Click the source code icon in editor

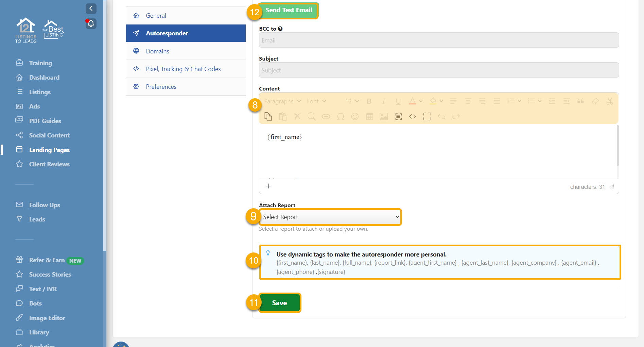[x=413, y=117]
